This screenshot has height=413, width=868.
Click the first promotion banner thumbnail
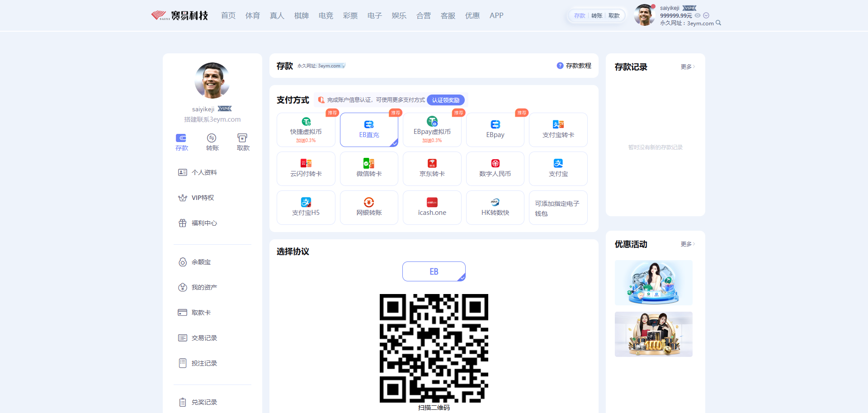pyautogui.click(x=653, y=282)
